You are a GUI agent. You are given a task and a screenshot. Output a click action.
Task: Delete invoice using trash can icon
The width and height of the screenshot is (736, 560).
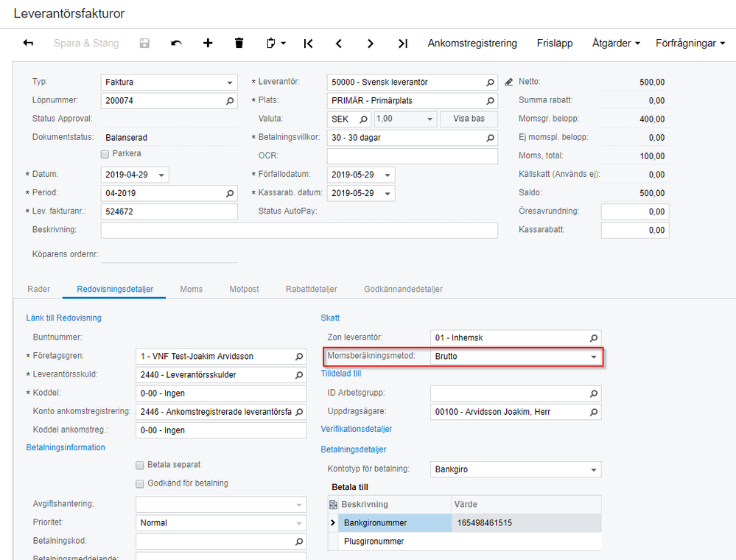point(239,43)
